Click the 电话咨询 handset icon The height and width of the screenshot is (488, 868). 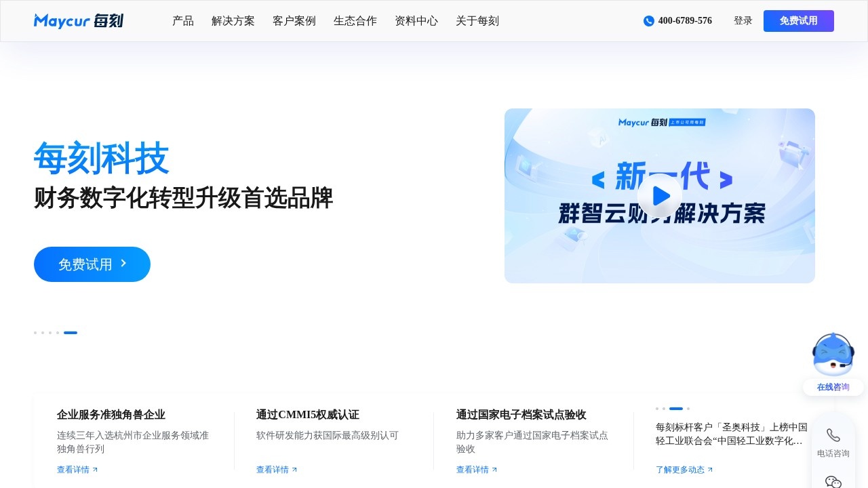(x=833, y=435)
